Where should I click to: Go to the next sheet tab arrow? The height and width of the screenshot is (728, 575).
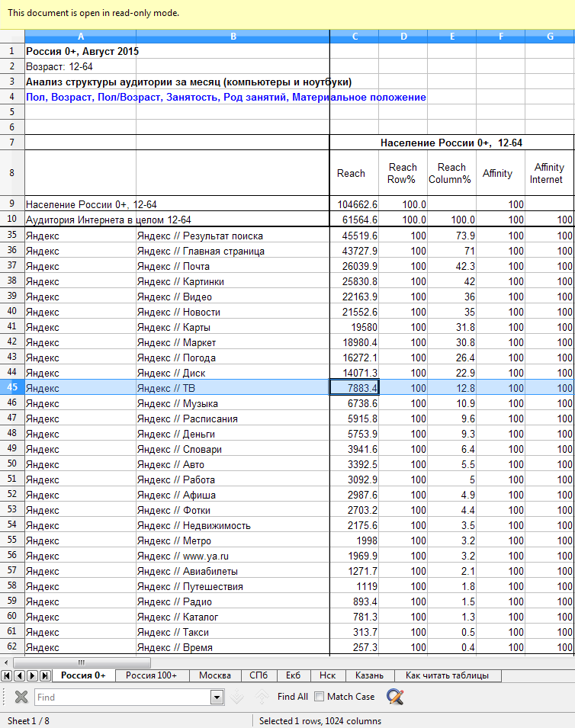[33, 675]
